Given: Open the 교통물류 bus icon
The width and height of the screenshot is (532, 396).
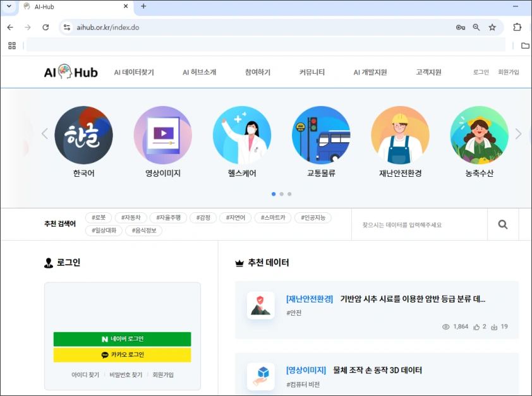Looking at the screenshot, I should [321, 135].
